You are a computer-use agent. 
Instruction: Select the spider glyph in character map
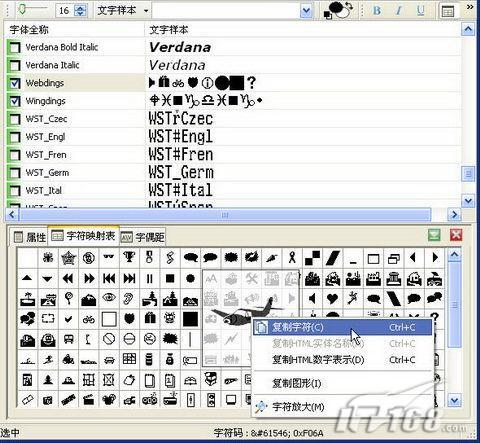pos(48,257)
